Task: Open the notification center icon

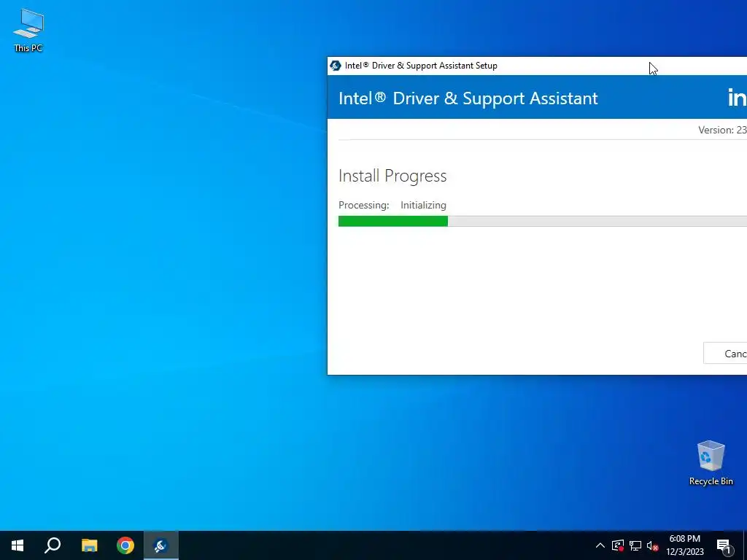Action: (724, 545)
